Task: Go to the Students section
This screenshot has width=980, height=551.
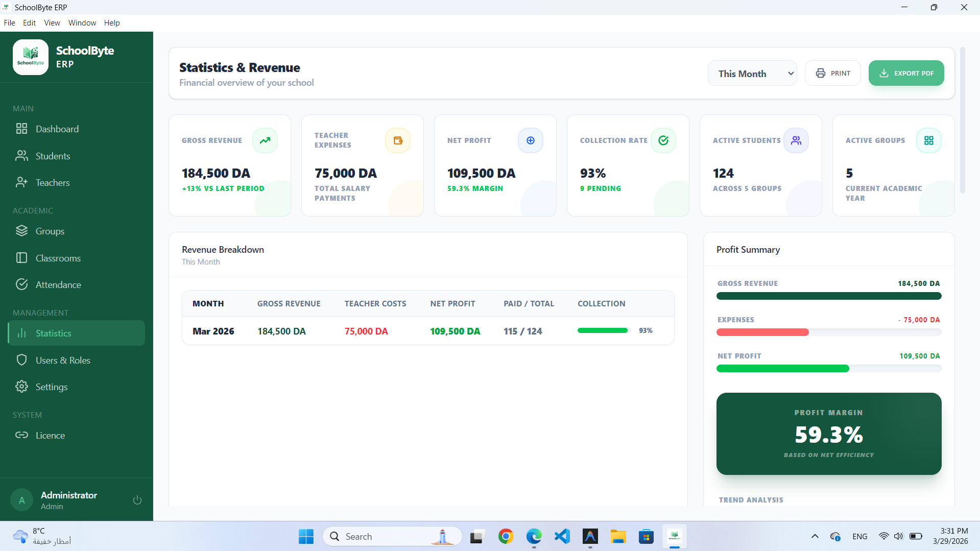Action: [x=77, y=156]
